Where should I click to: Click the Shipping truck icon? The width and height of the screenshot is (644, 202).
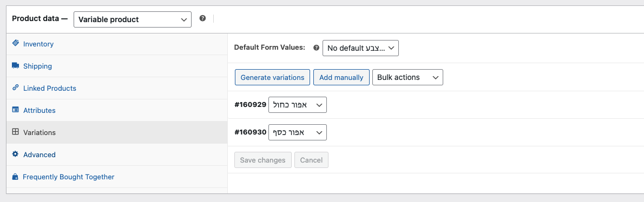coord(16,65)
